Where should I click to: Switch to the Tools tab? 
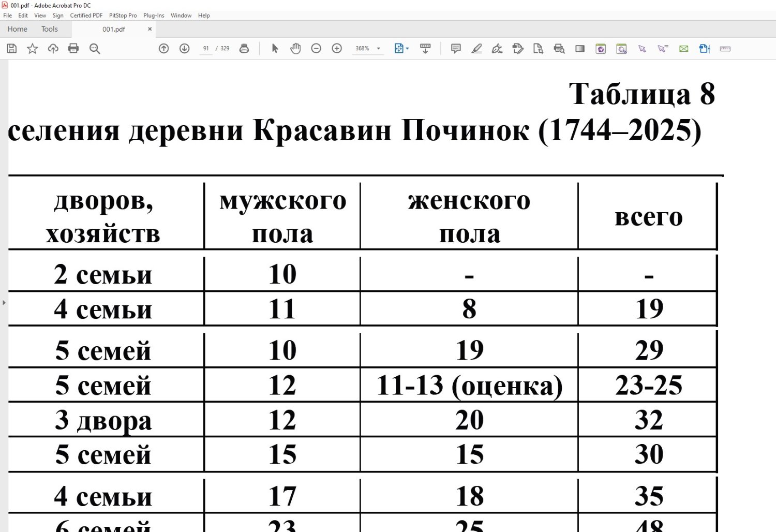click(x=50, y=29)
